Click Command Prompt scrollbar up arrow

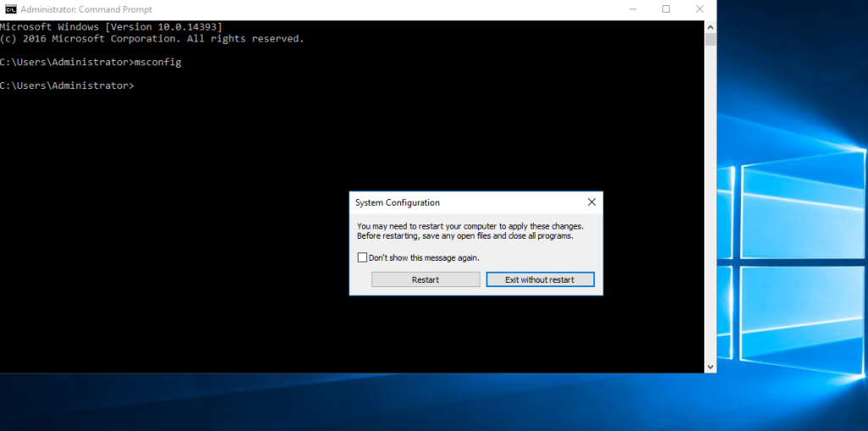click(x=711, y=26)
